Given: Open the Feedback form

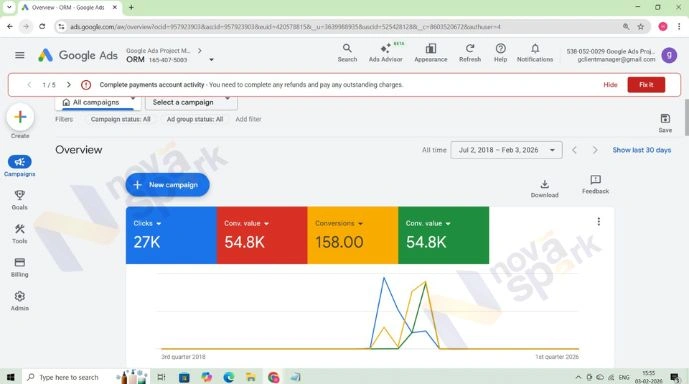Looking at the screenshot, I should click(595, 185).
